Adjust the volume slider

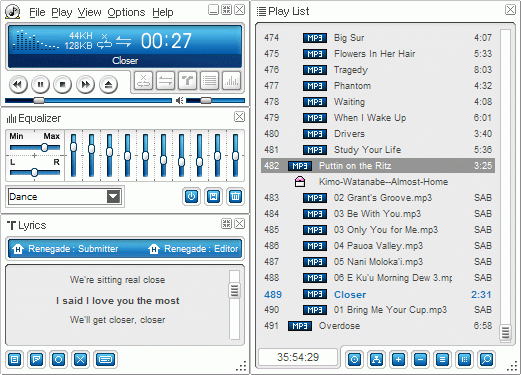point(215,100)
